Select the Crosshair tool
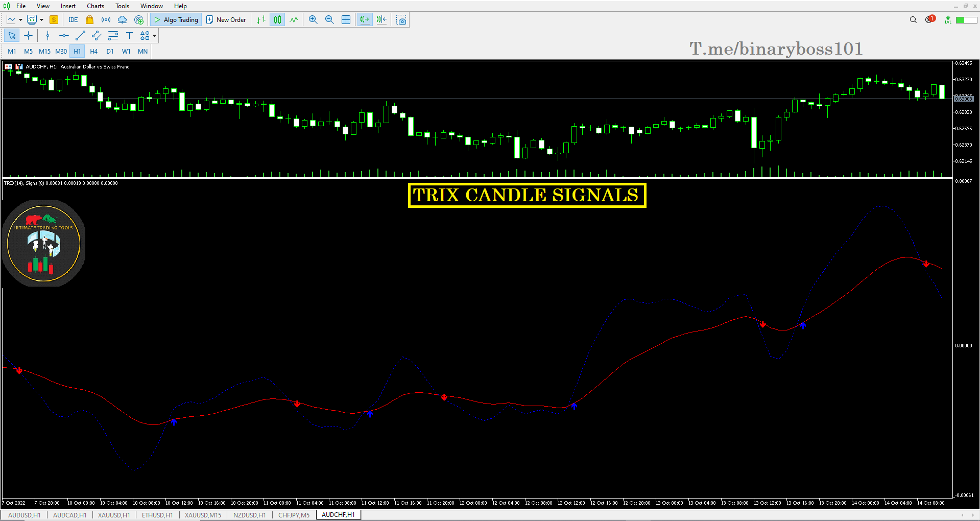The image size is (980, 521). coord(29,36)
